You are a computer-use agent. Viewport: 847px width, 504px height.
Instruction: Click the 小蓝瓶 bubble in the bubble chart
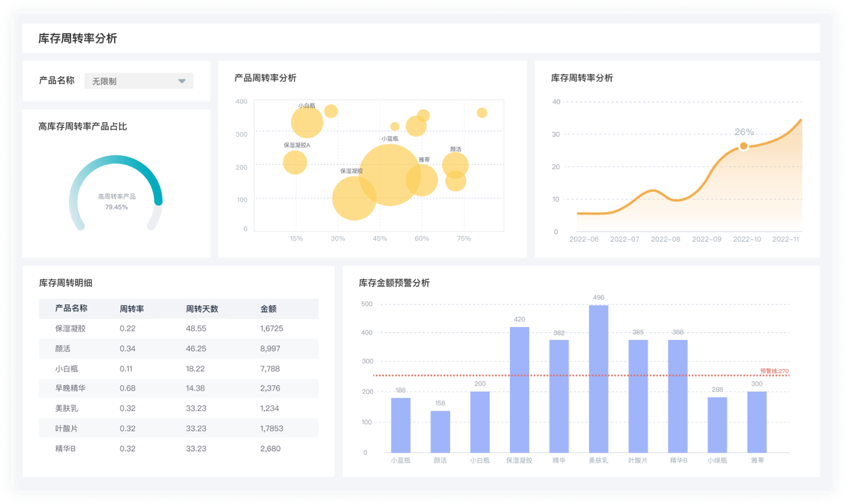tap(389, 174)
